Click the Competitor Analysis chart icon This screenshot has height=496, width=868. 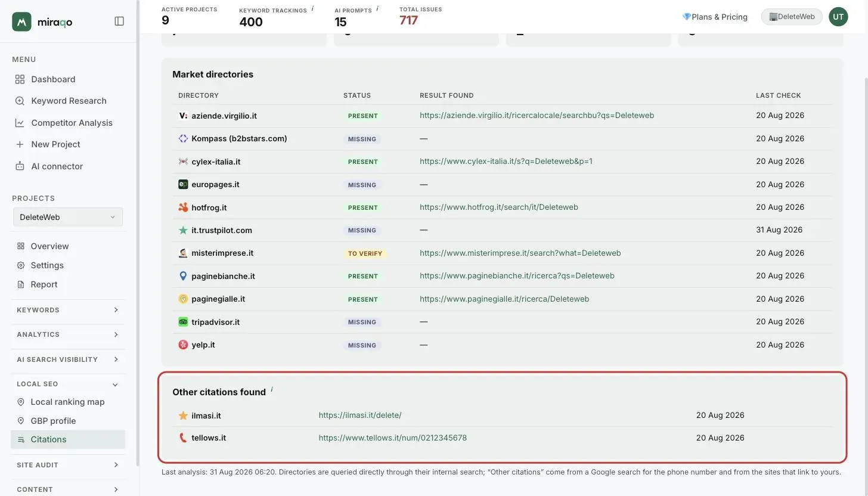[20, 123]
